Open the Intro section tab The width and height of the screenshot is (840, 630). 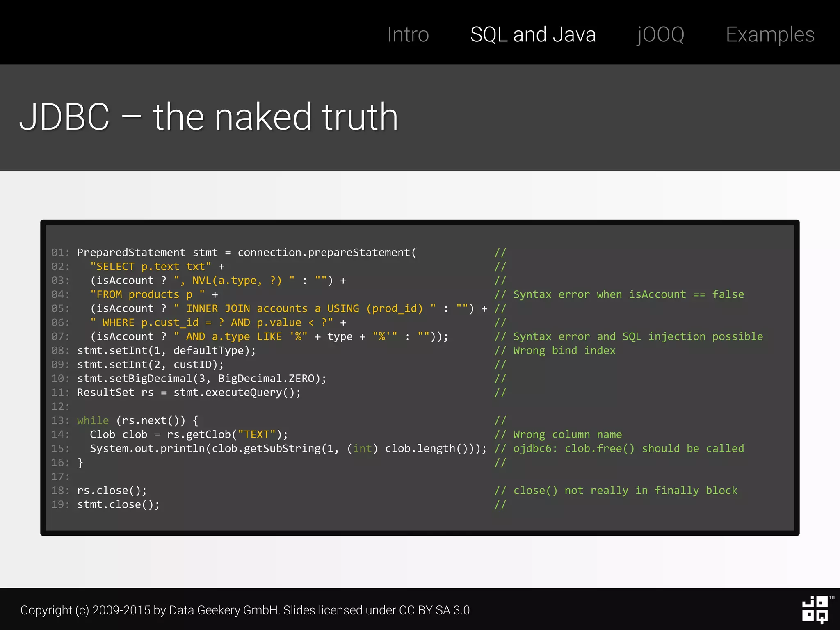(408, 34)
